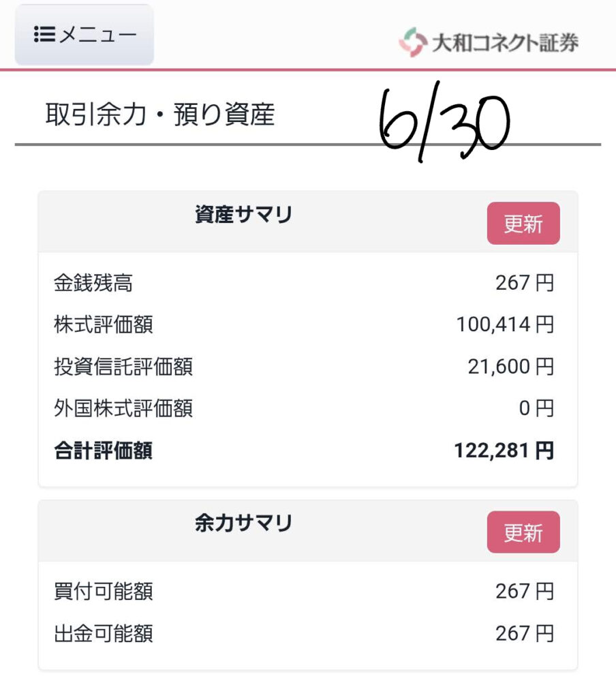This screenshot has width=616, height=698.
Task: Click the handwritten 6/30 annotation
Action: [444, 121]
